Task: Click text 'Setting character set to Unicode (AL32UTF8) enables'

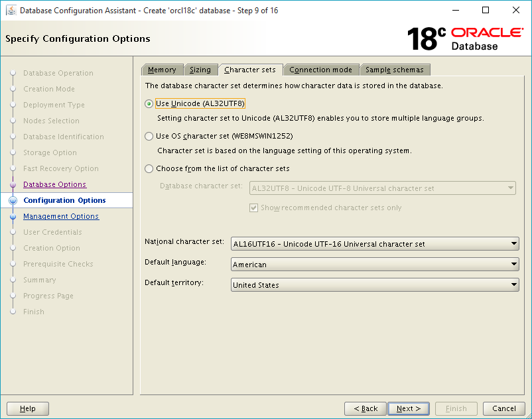Action: (320, 118)
